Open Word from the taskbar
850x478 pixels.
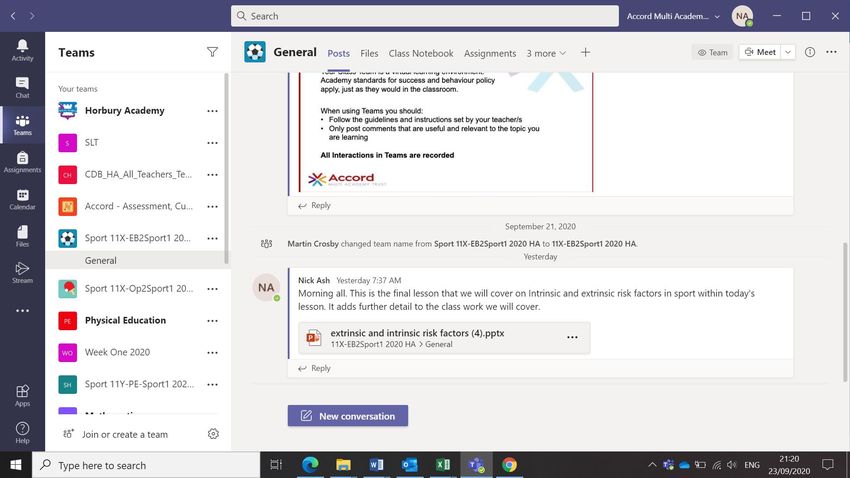point(376,464)
